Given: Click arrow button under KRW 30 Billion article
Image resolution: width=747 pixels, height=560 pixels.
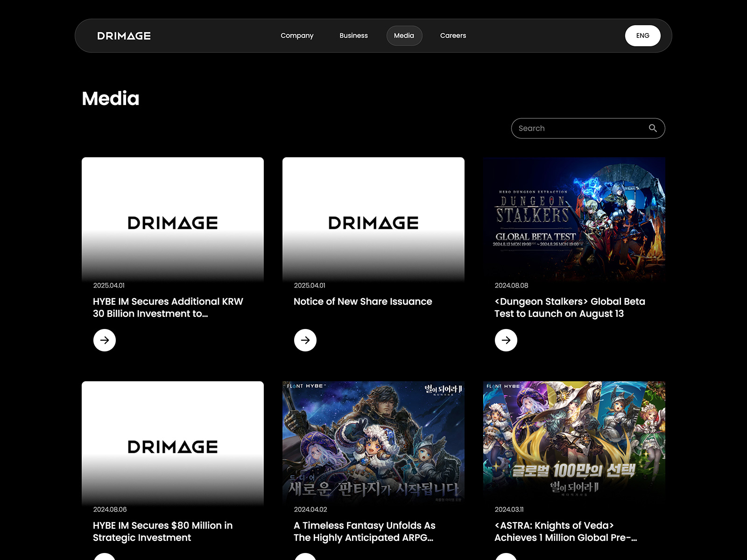Looking at the screenshot, I should [x=105, y=340].
